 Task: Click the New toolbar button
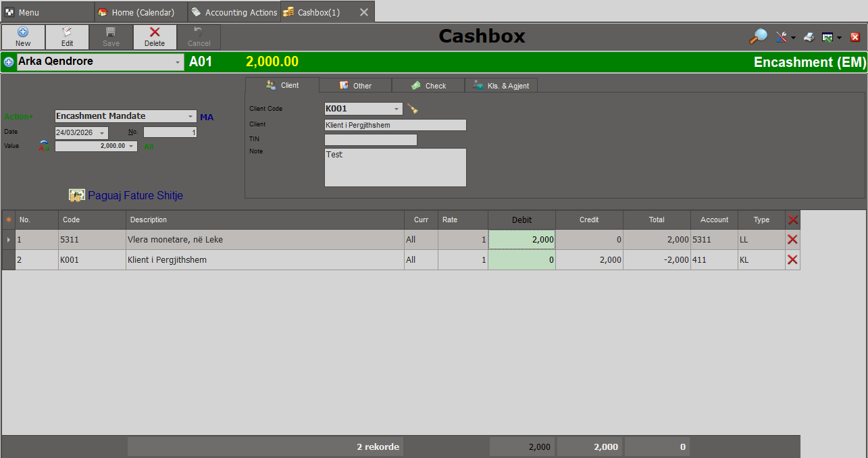(x=23, y=37)
